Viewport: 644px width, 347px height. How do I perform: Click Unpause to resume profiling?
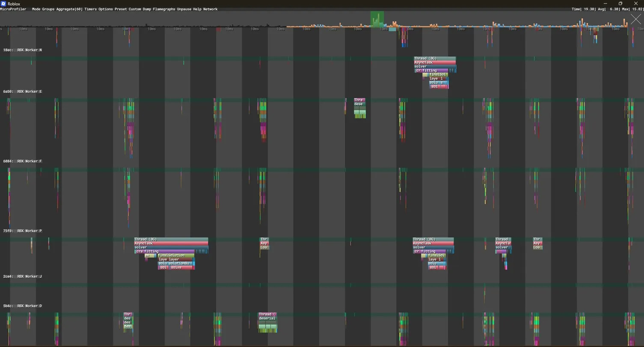tap(184, 9)
